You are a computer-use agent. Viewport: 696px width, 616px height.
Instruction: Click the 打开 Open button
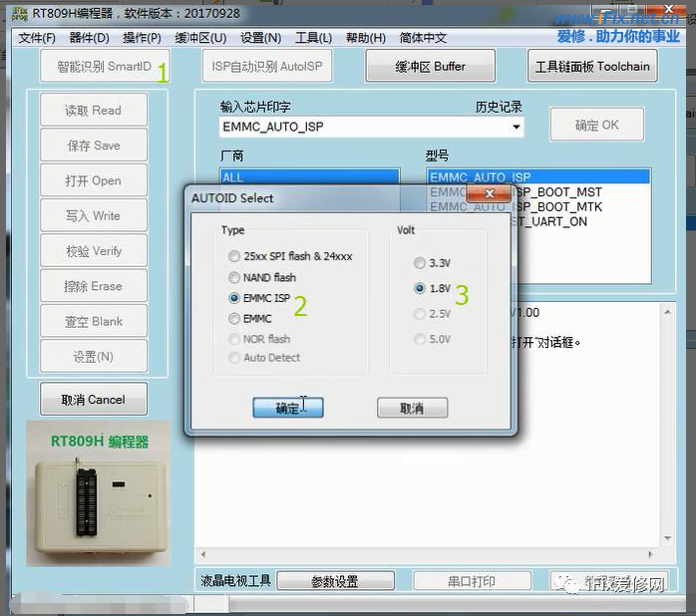93,180
